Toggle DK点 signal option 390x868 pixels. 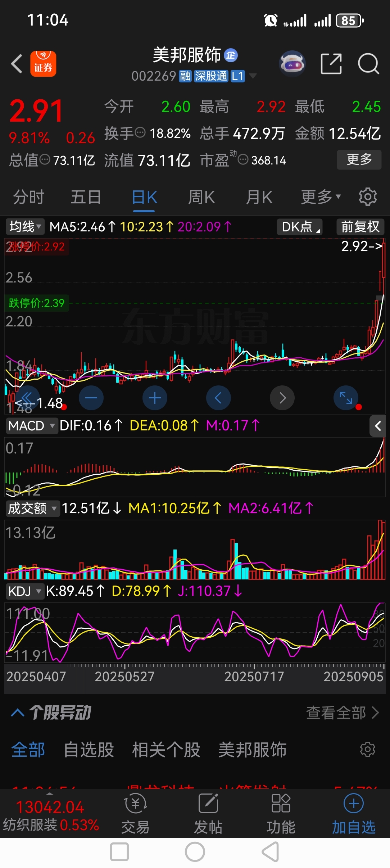[300, 227]
